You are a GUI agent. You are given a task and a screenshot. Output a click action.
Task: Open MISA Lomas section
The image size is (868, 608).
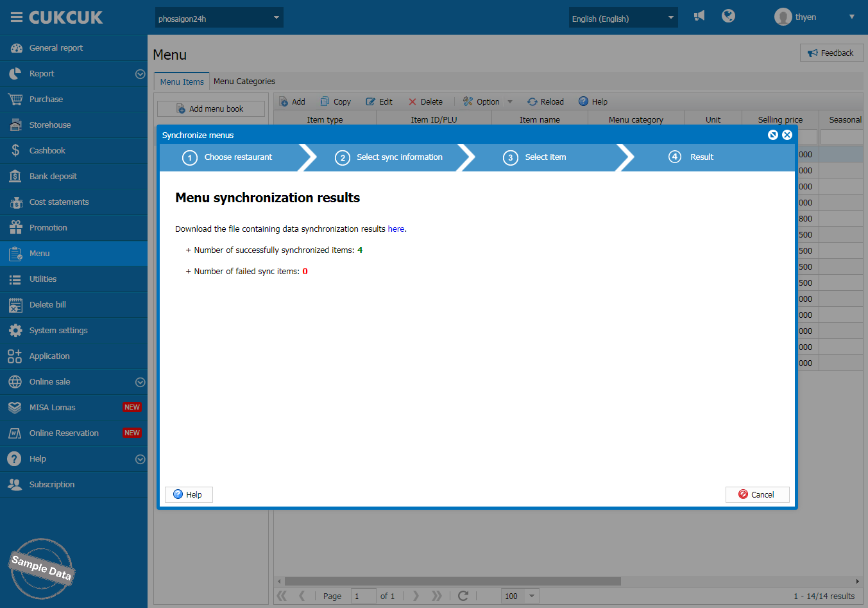74,408
